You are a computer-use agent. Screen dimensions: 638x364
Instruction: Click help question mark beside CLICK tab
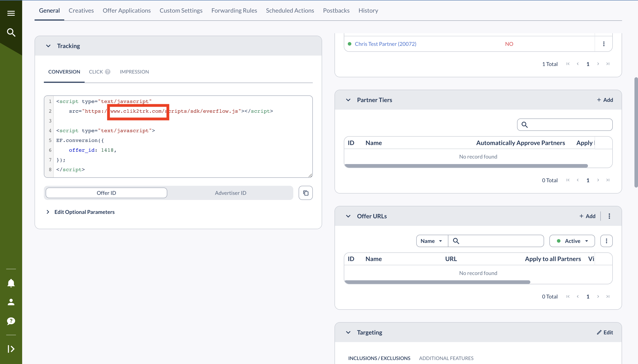pyautogui.click(x=107, y=72)
